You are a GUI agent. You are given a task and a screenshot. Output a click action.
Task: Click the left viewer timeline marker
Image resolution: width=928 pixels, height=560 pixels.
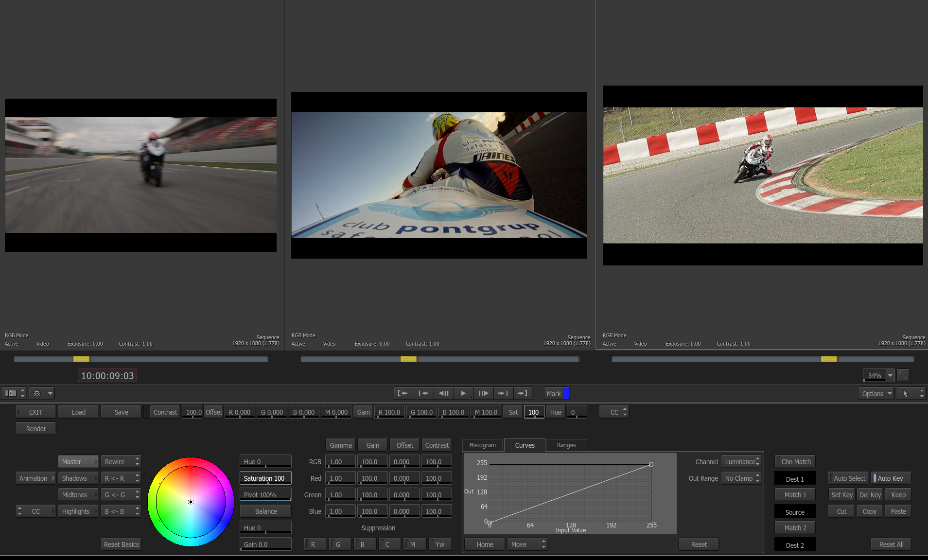pos(81,359)
